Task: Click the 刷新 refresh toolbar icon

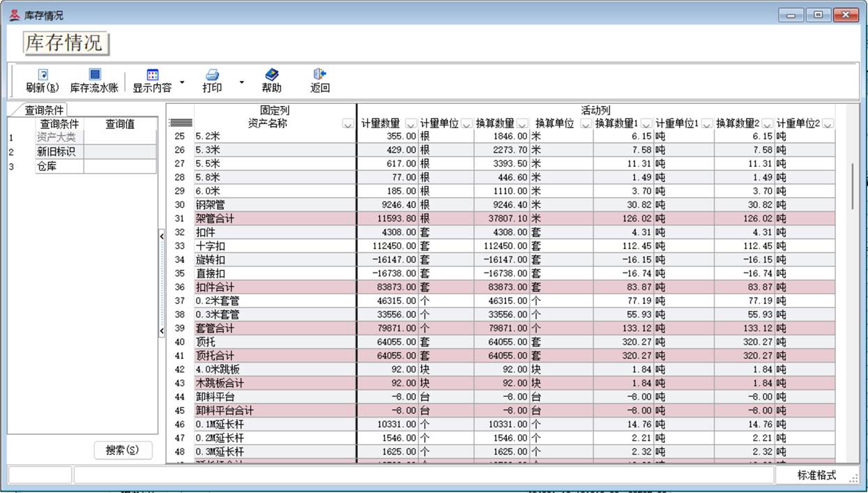Action: [x=43, y=74]
